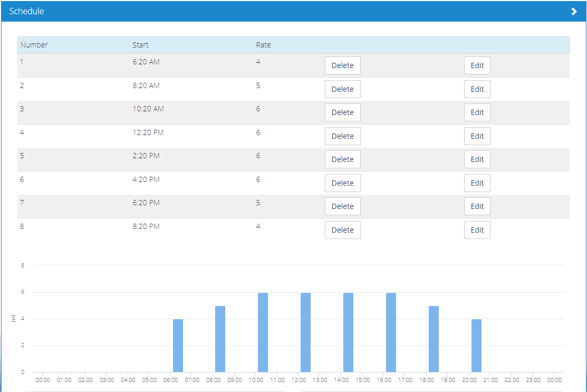Edit the 10:20 AM schedule entry
Screen dimensions: 587x392
(x=477, y=112)
